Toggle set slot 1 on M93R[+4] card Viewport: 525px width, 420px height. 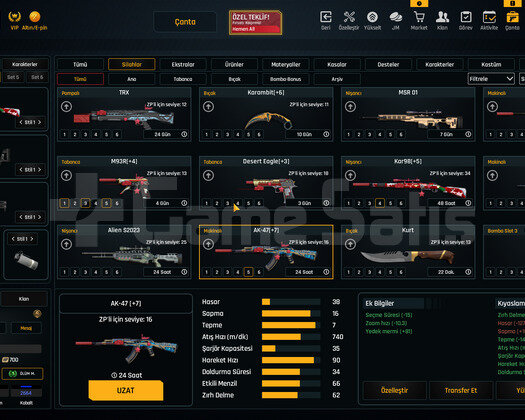coord(65,203)
